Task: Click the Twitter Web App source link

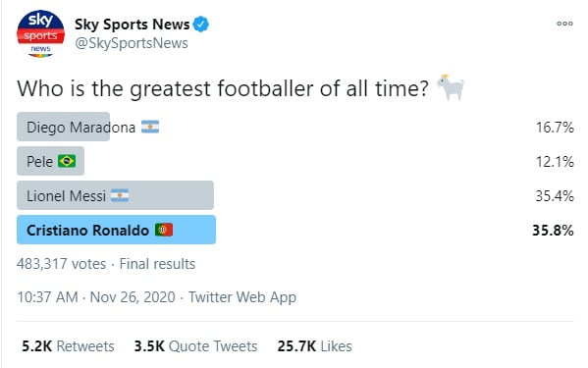Action: pyautogui.click(x=242, y=297)
